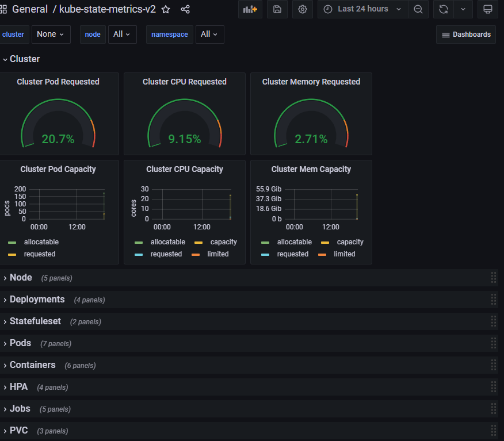Star the kube-state-metrics-v2 dashboard

click(x=166, y=9)
